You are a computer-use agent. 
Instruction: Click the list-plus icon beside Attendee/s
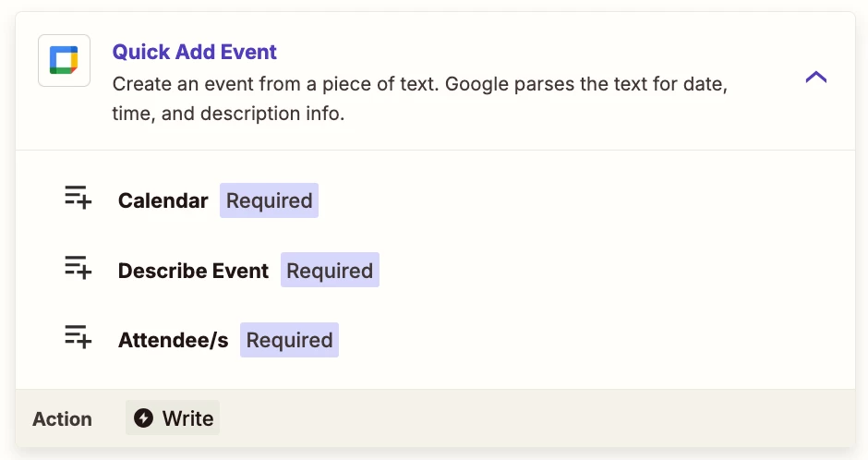[x=78, y=336]
